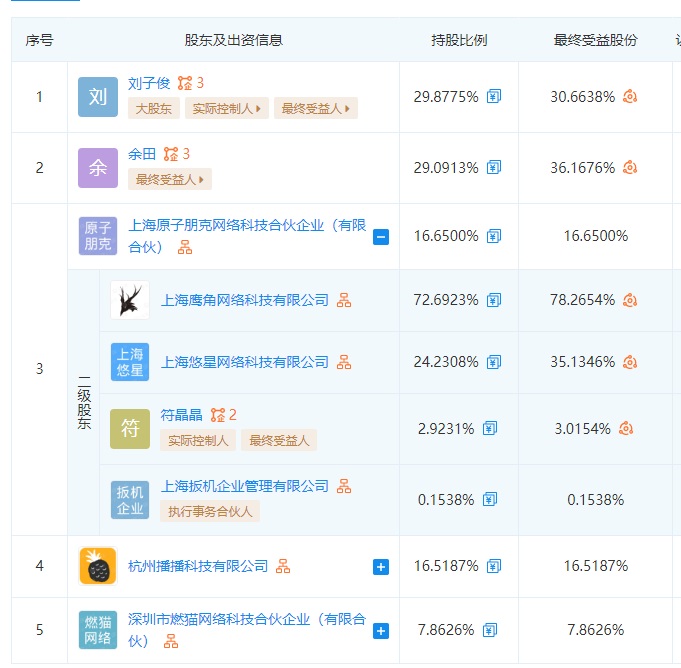Open equity structure icon for 上海扳机企业
This screenshot has width=681, height=668.
344,486
